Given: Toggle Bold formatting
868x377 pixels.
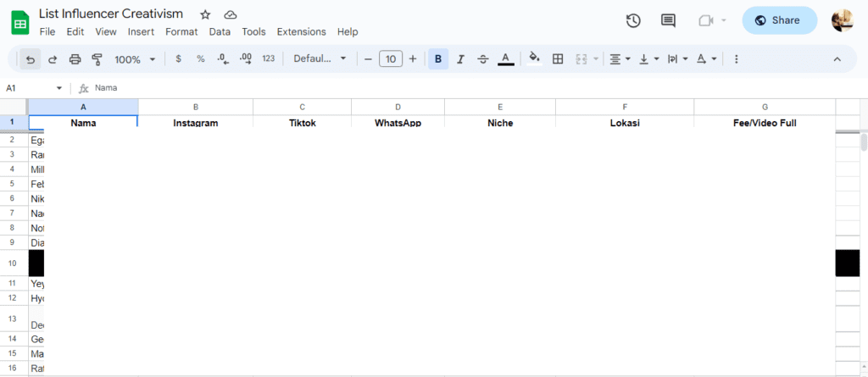Looking at the screenshot, I should click(438, 59).
